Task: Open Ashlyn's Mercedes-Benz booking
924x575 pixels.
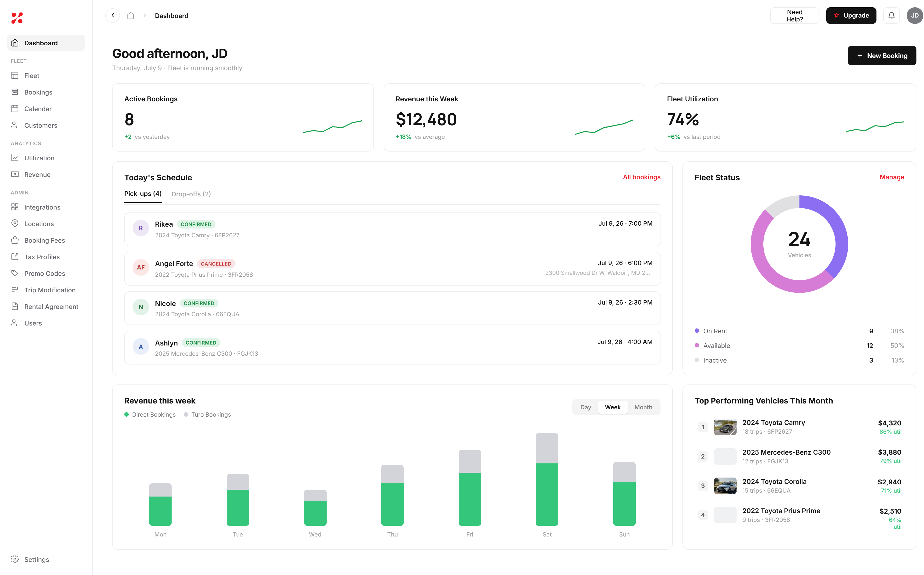Action: click(x=392, y=348)
